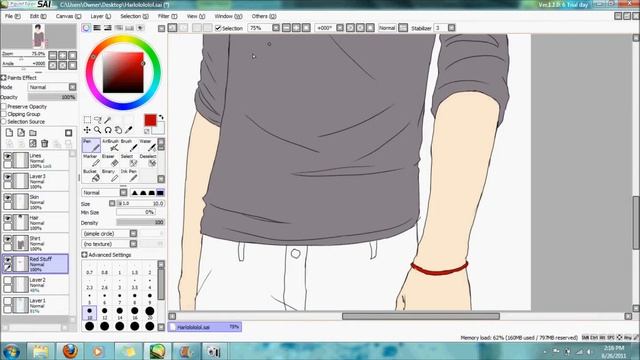Select the Bucket fill tool
640x360 pixels.
(91, 176)
